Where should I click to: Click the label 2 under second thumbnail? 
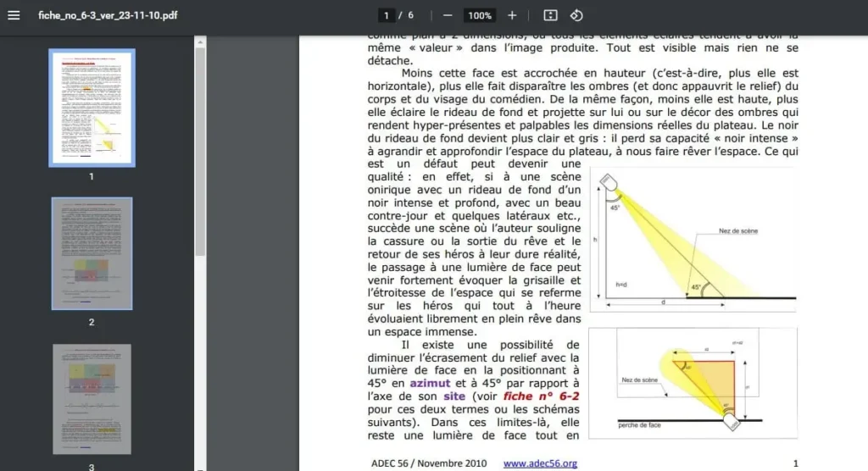pyautogui.click(x=92, y=322)
